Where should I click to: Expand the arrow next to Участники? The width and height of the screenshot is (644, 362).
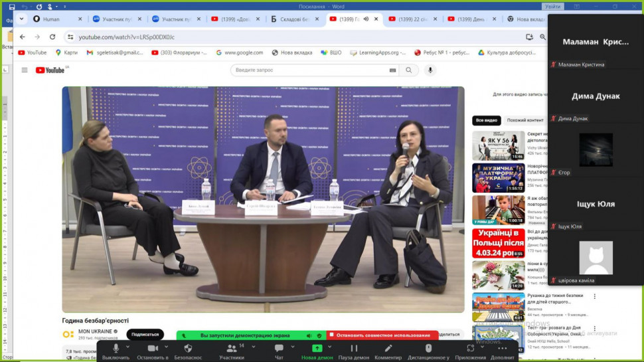pyautogui.click(x=254, y=347)
